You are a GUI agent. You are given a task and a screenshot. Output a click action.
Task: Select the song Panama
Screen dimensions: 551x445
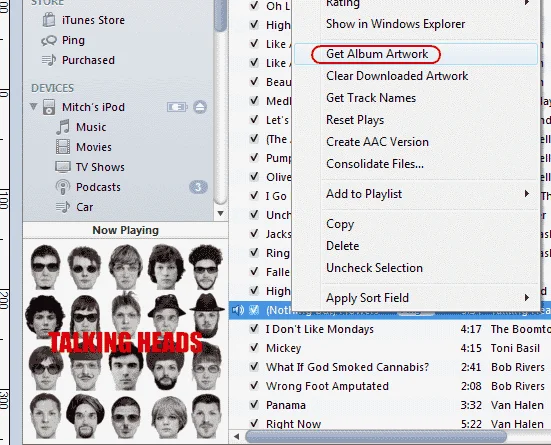(286, 405)
